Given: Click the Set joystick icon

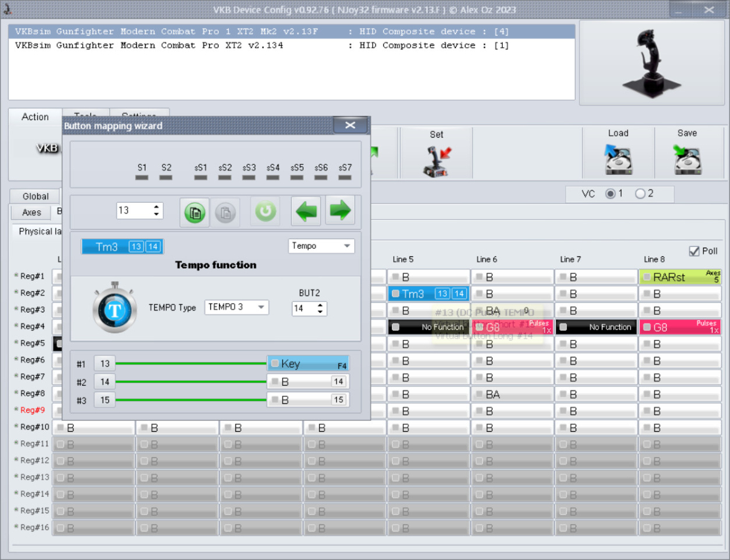Looking at the screenshot, I should (437, 161).
